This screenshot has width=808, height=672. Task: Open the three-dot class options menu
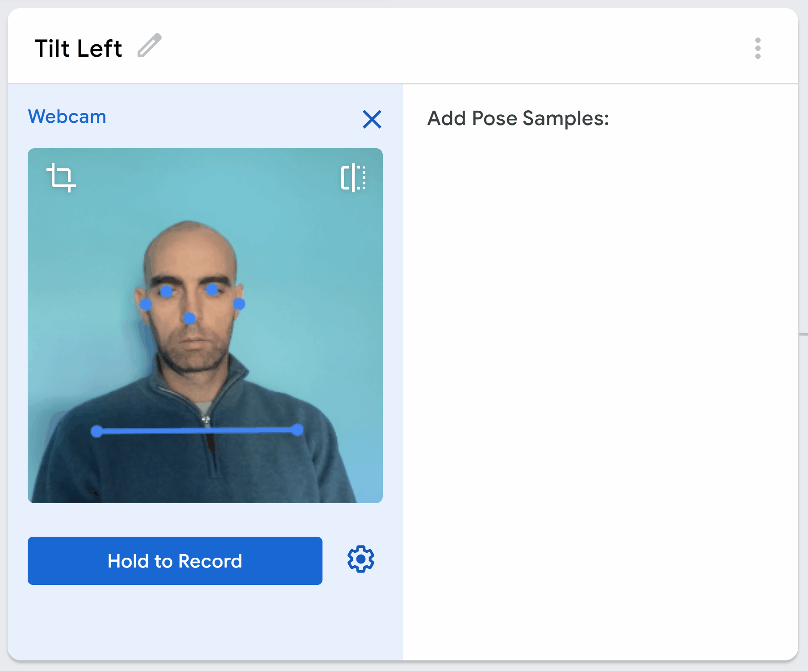pyautogui.click(x=758, y=48)
